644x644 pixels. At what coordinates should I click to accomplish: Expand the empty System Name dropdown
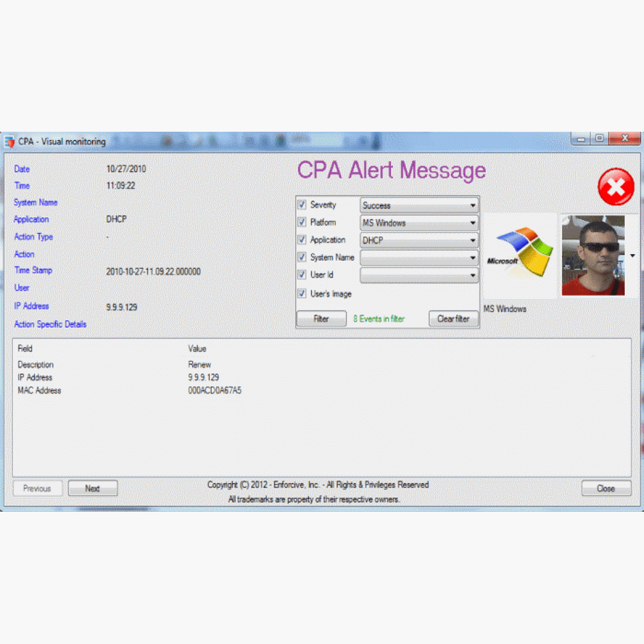point(419,258)
